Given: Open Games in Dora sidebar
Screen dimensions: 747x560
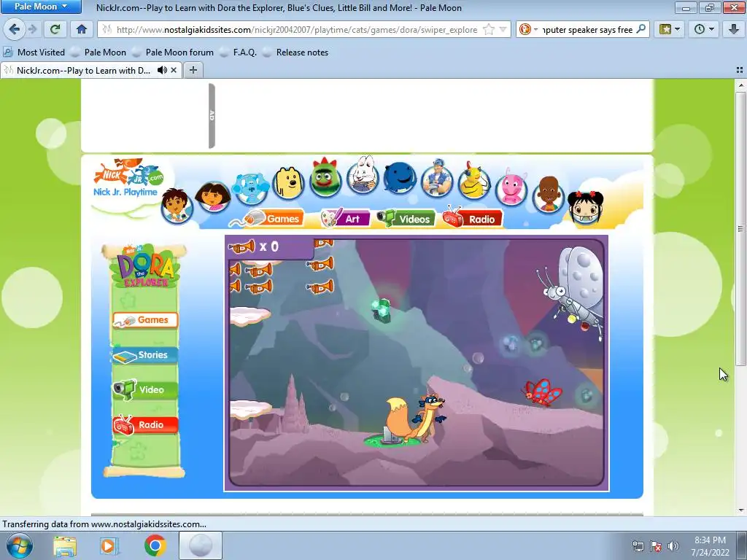Looking at the screenshot, I should [x=145, y=320].
